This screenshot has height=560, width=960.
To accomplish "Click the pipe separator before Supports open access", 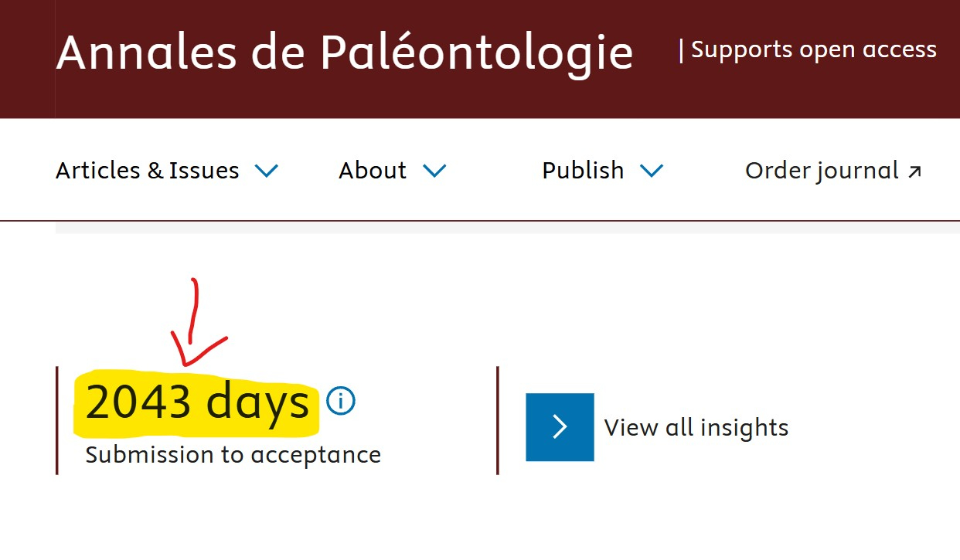I will coord(681,49).
